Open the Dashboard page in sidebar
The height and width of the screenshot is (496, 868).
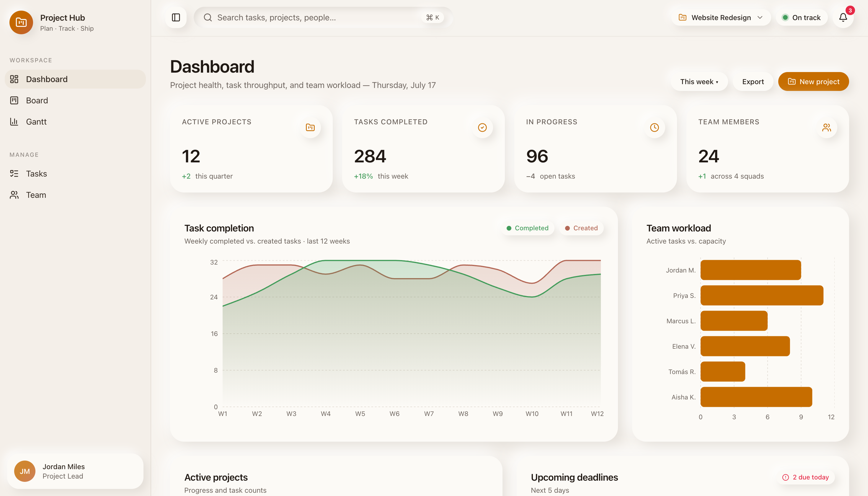tap(75, 79)
